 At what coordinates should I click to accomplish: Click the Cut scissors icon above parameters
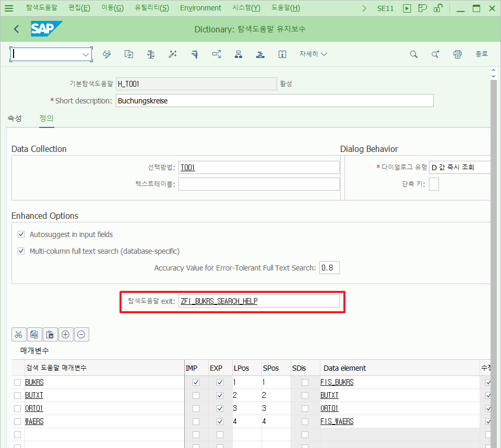(19, 335)
